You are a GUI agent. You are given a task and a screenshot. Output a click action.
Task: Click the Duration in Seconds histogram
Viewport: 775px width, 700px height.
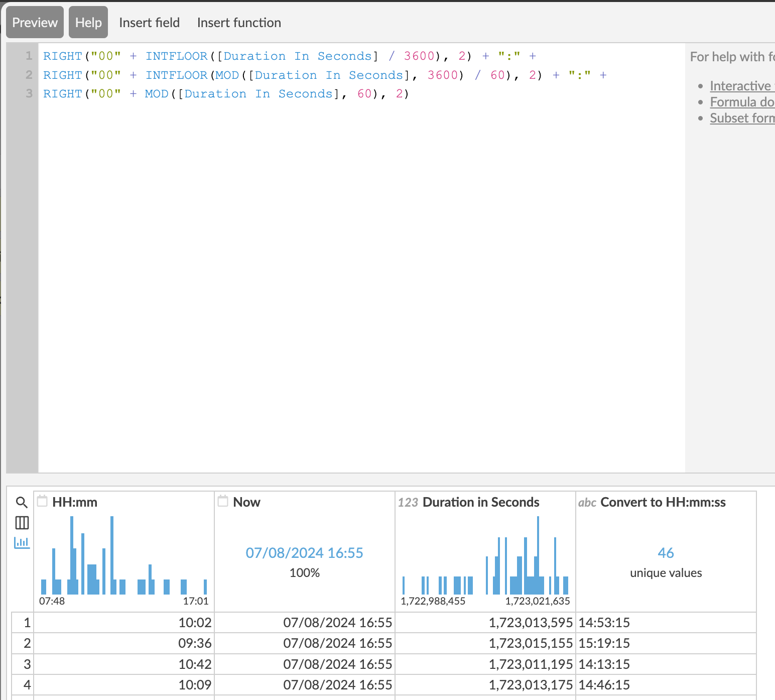[485, 555]
